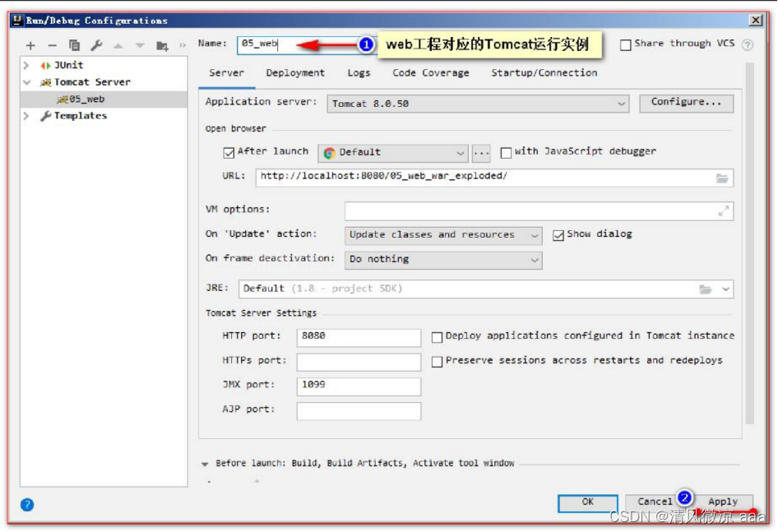Browse URL with the folder icon
The image size is (778, 532).
click(x=722, y=178)
